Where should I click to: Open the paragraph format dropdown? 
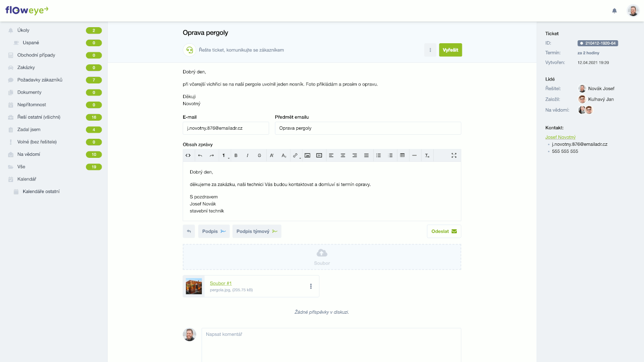point(224,155)
